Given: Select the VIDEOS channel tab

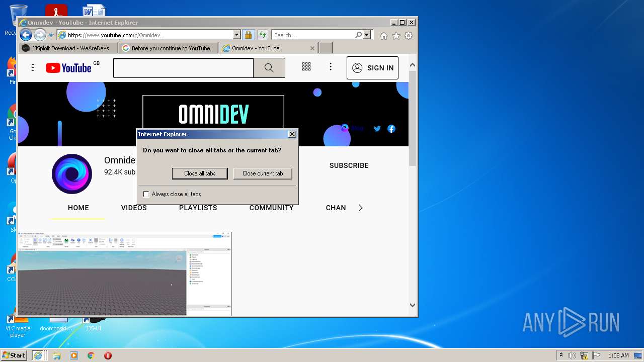Looking at the screenshot, I should tap(134, 208).
